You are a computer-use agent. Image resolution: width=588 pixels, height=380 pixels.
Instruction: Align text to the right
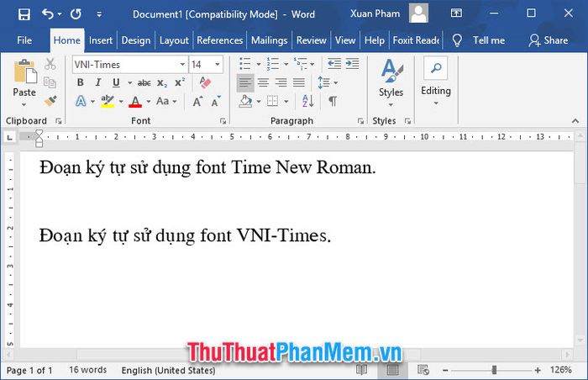tap(281, 82)
